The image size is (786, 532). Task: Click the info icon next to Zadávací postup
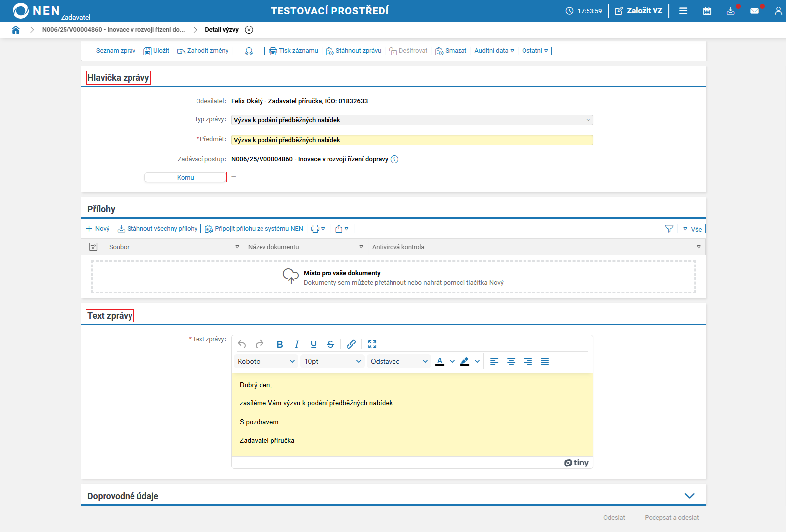coord(394,159)
